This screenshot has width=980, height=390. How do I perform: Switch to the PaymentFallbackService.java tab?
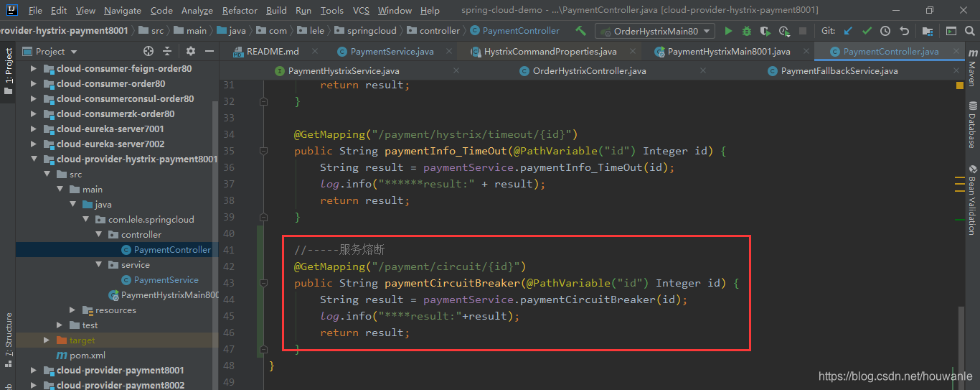point(839,71)
